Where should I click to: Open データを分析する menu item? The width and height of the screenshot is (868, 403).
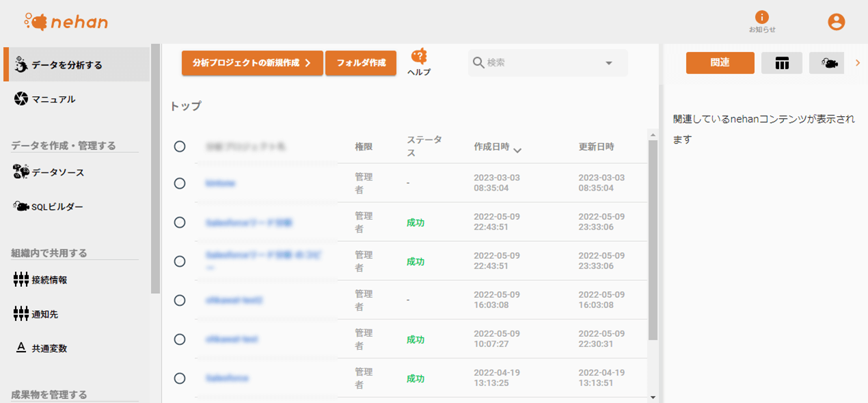tap(77, 65)
